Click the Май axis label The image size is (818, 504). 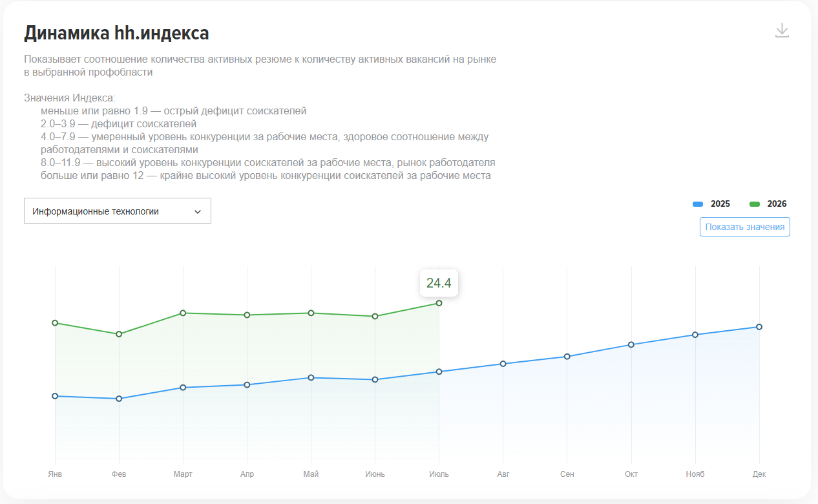tap(311, 474)
